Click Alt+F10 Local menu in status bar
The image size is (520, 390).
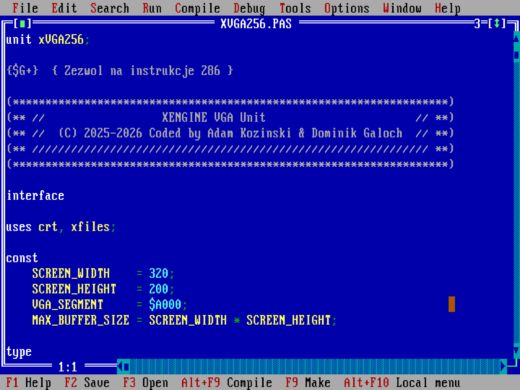pyautogui.click(x=402, y=382)
